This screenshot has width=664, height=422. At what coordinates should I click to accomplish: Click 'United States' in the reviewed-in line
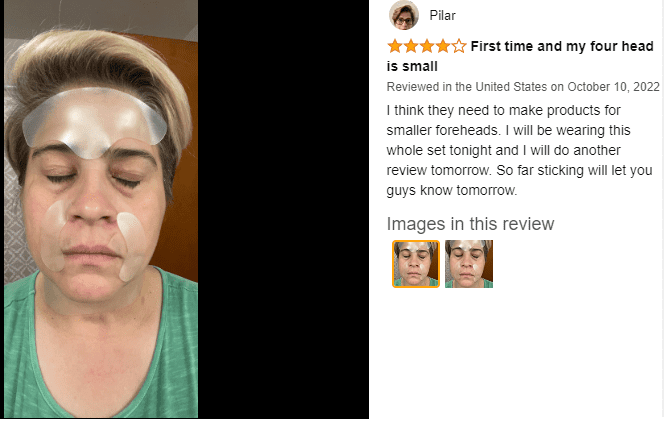click(x=511, y=87)
